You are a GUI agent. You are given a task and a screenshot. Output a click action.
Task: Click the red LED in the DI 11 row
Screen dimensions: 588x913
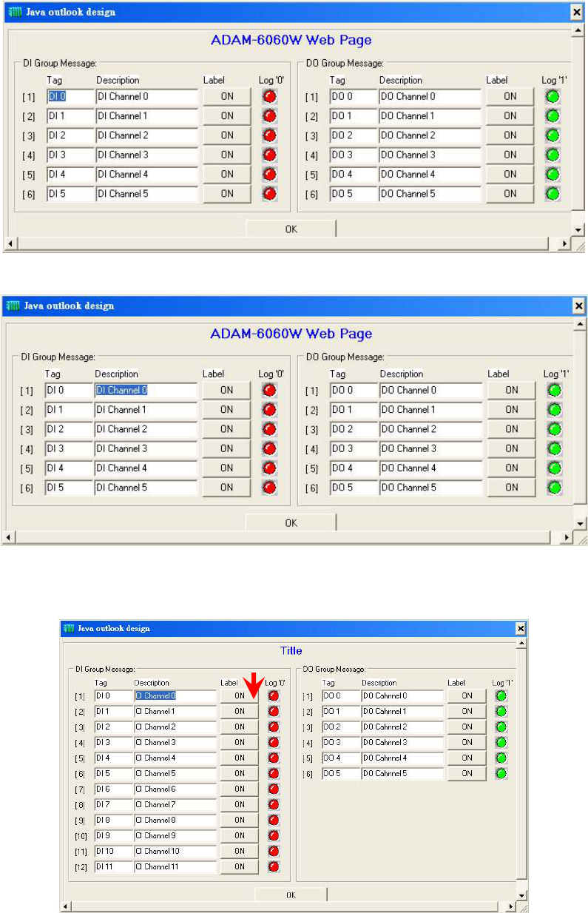click(x=274, y=866)
